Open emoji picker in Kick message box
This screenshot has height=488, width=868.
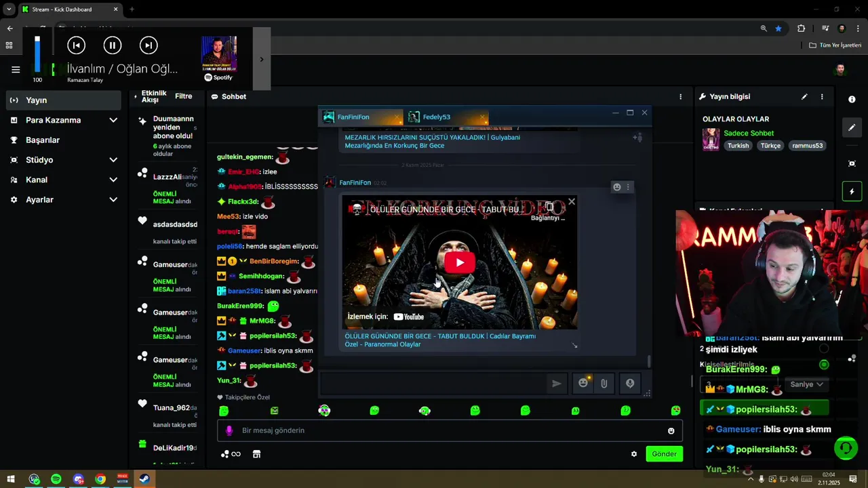coord(671,431)
